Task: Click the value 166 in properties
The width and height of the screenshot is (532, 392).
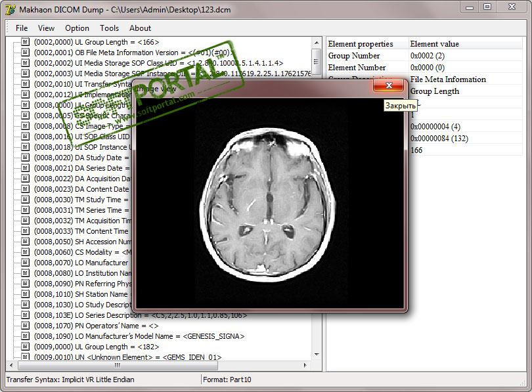Action: tap(416, 150)
